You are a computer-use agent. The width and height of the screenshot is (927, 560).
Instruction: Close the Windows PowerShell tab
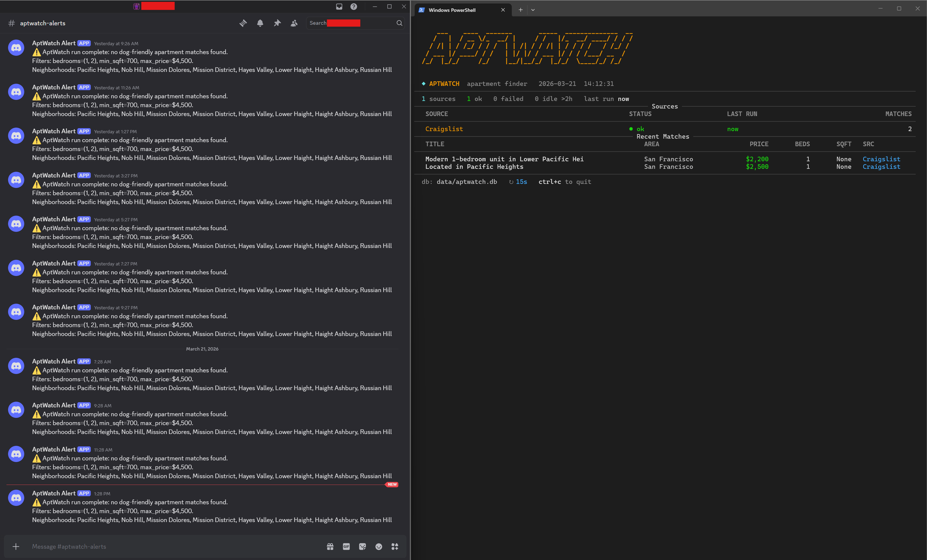click(x=503, y=10)
